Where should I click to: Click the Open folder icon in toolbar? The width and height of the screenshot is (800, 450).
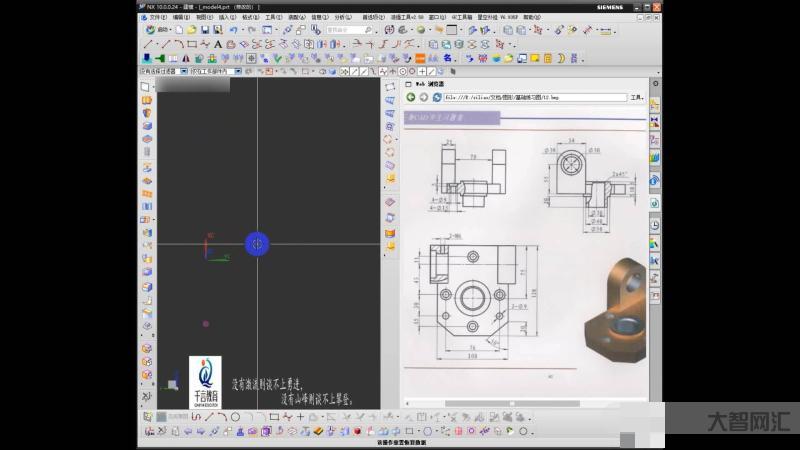(191, 30)
